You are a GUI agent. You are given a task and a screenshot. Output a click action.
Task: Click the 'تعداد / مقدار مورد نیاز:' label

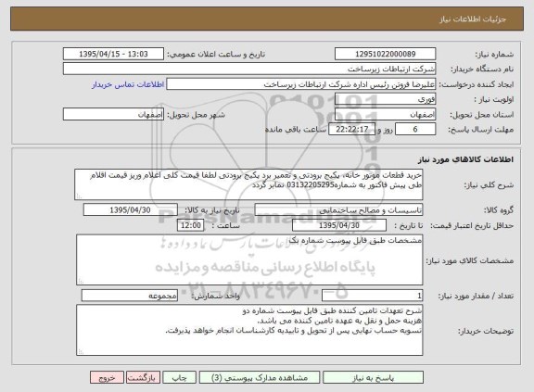coord(476,296)
